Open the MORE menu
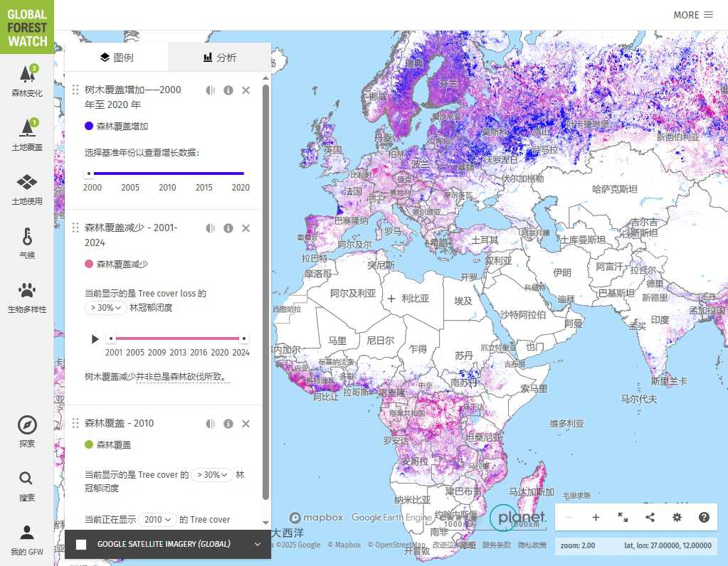728x566 pixels. (692, 15)
